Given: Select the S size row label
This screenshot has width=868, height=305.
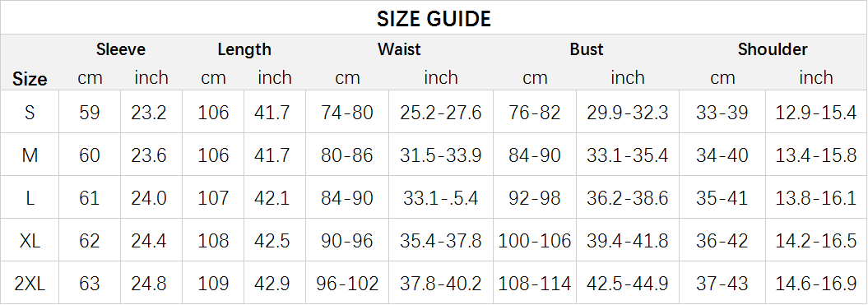Looking at the screenshot, I should click(x=30, y=113).
